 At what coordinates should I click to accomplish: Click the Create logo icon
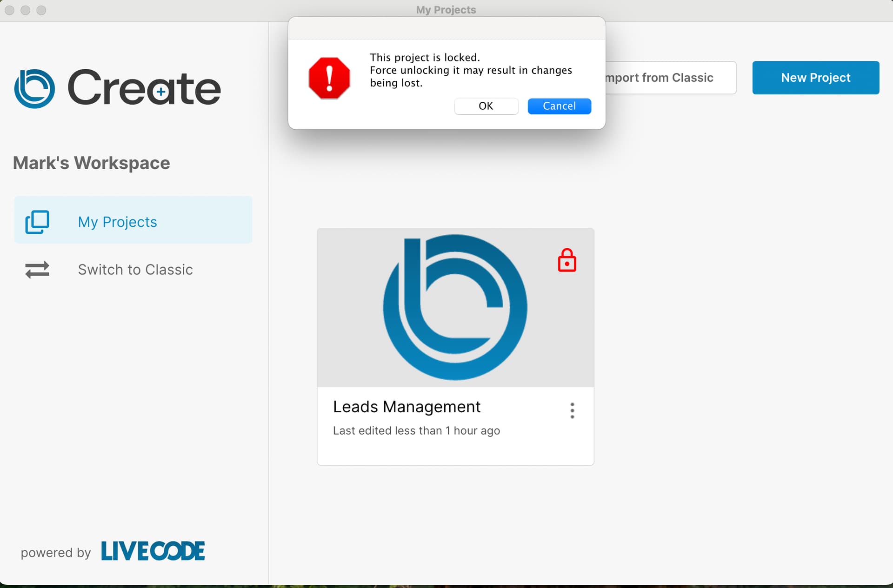tap(34, 88)
